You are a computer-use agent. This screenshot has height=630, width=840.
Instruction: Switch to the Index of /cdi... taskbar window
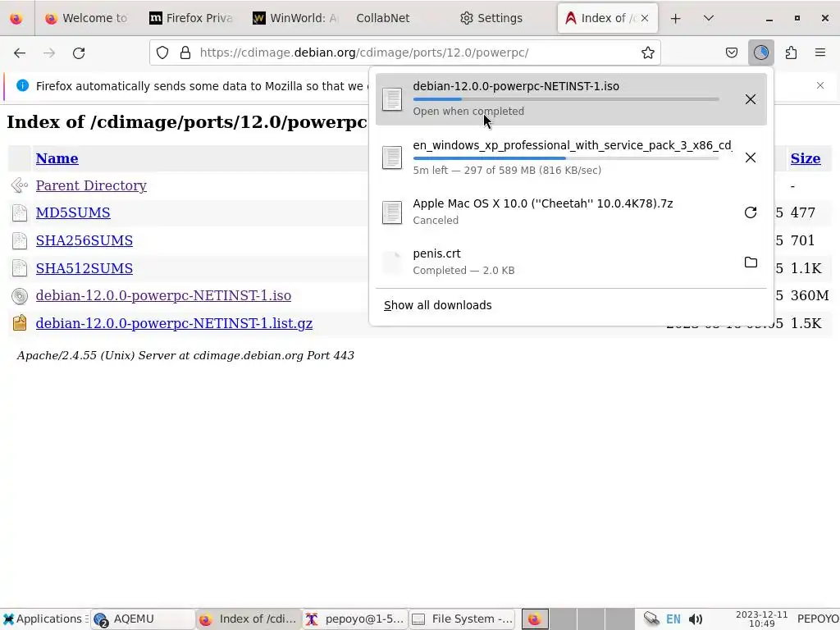pyautogui.click(x=249, y=619)
